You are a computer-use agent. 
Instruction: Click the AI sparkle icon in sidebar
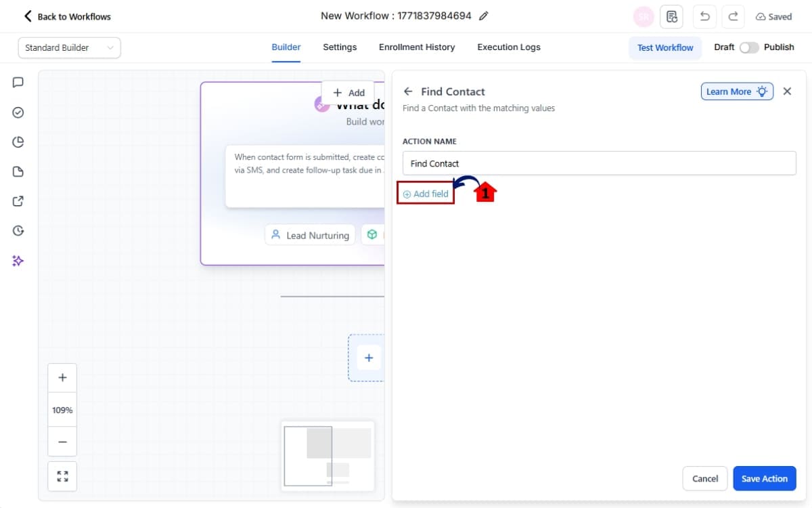point(18,261)
